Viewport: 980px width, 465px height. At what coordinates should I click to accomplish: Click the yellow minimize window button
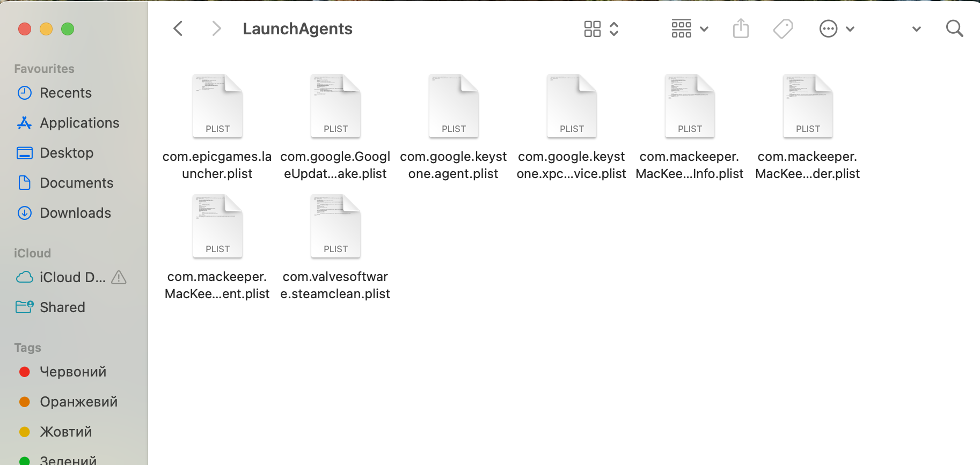(46, 29)
